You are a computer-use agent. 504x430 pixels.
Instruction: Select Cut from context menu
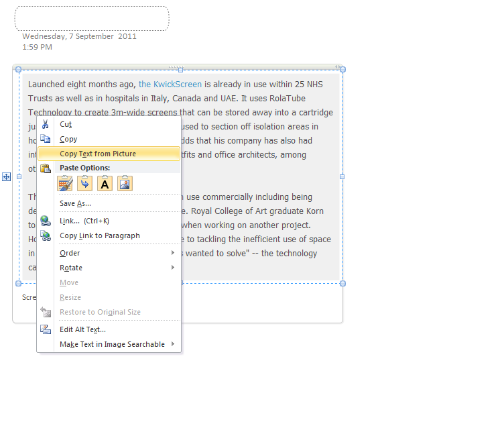click(x=109, y=124)
